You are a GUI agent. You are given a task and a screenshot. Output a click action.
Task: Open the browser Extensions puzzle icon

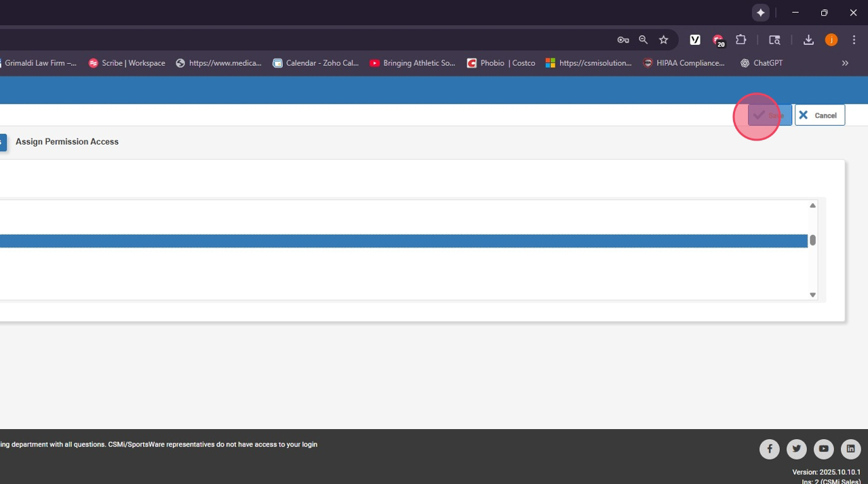741,40
